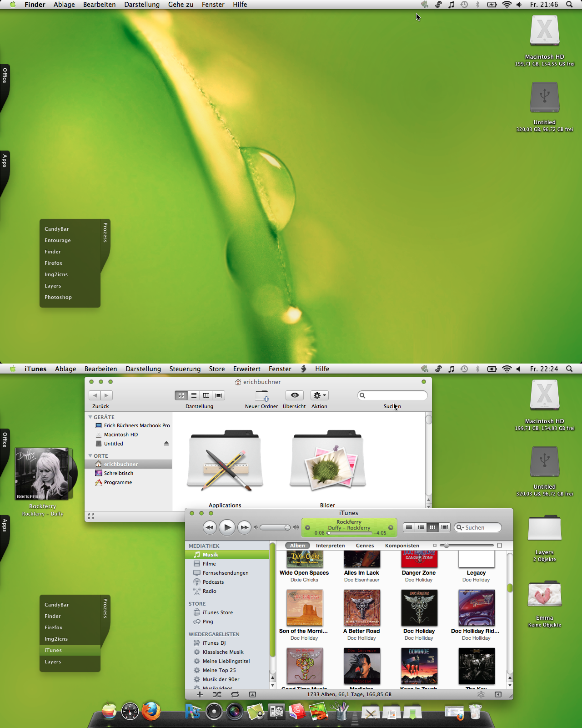This screenshot has height=728, width=582.
Task: Open the Finder application menu
Action: [x=35, y=5]
